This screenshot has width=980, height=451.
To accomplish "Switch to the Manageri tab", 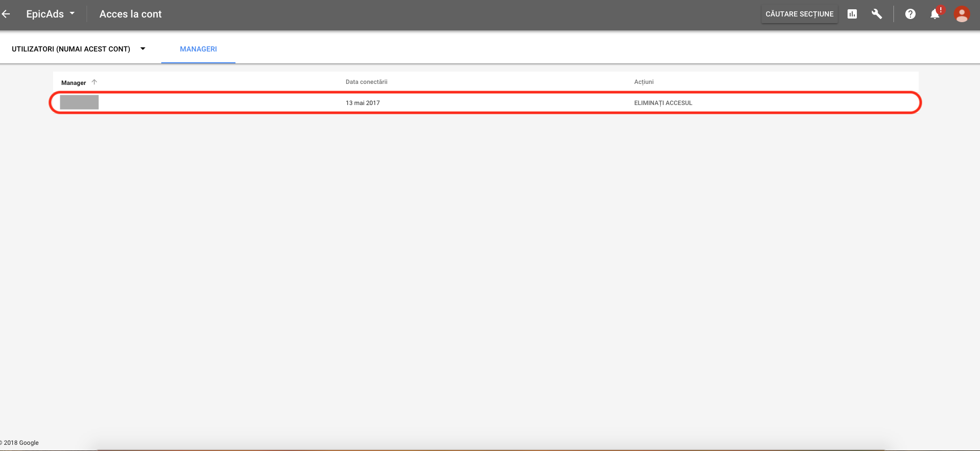I will [x=198, y=49].
